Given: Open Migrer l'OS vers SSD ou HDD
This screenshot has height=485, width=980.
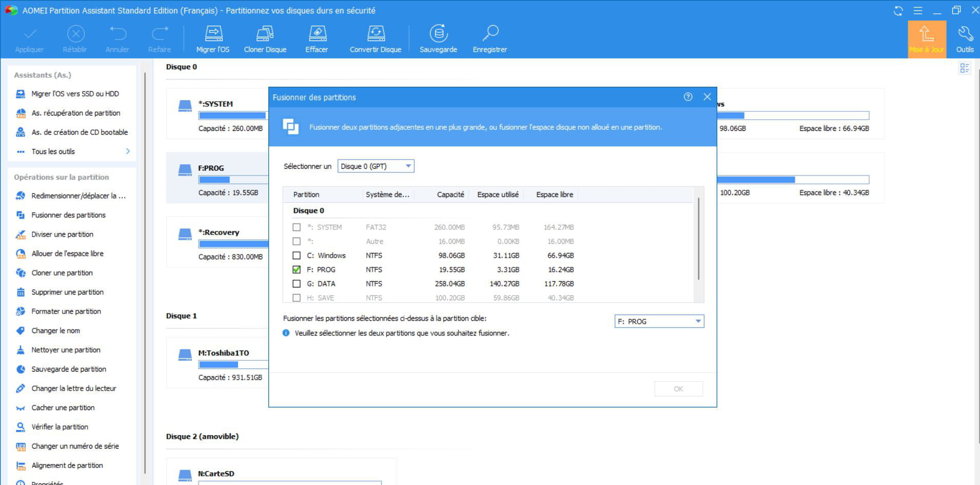Looking at the screenshot, I should tap(75, 94).
